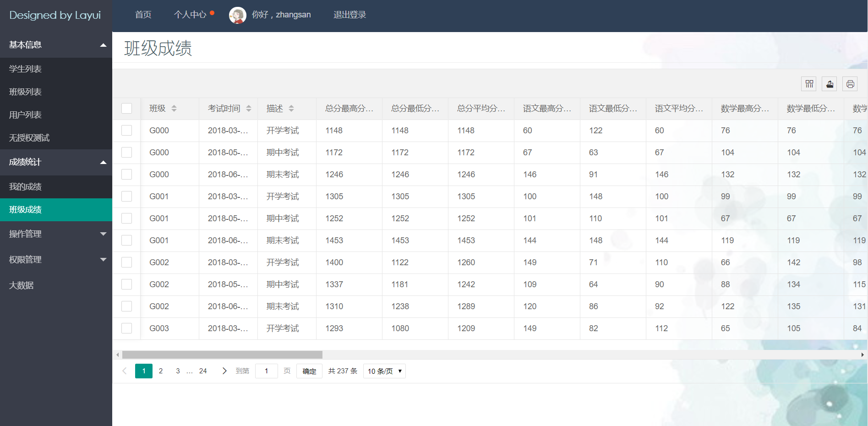Select 班级成绩 in the sidebar
The height and width of the screenshot is (426, 868).
pos(56,210)
